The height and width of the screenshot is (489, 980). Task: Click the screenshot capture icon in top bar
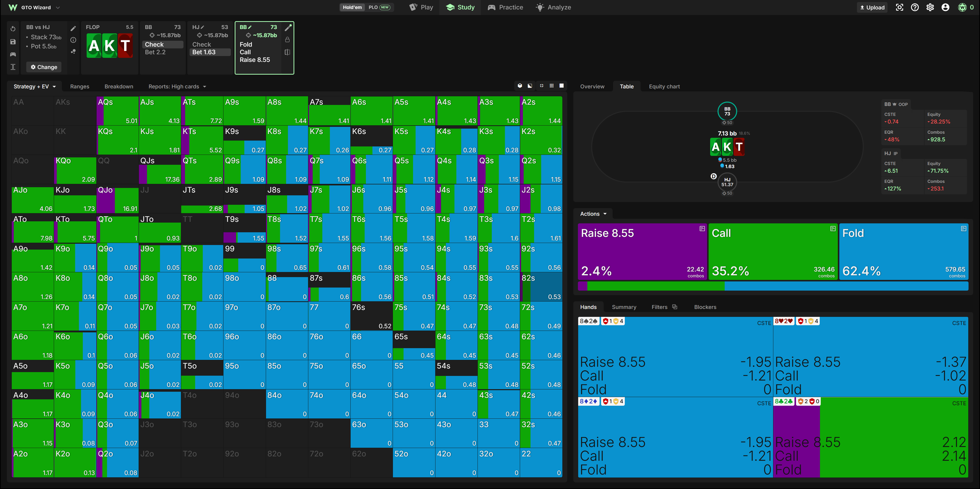(899, 7)
